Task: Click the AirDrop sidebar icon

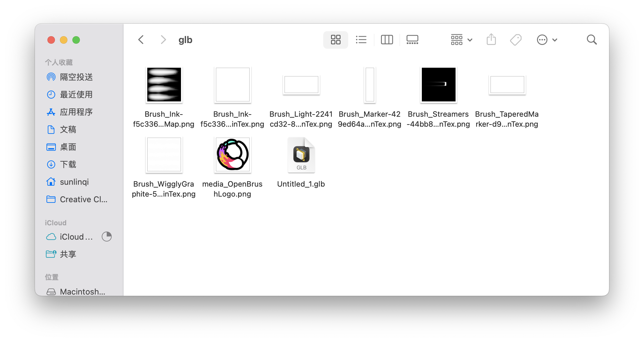Action: click(x=51, y=77)
